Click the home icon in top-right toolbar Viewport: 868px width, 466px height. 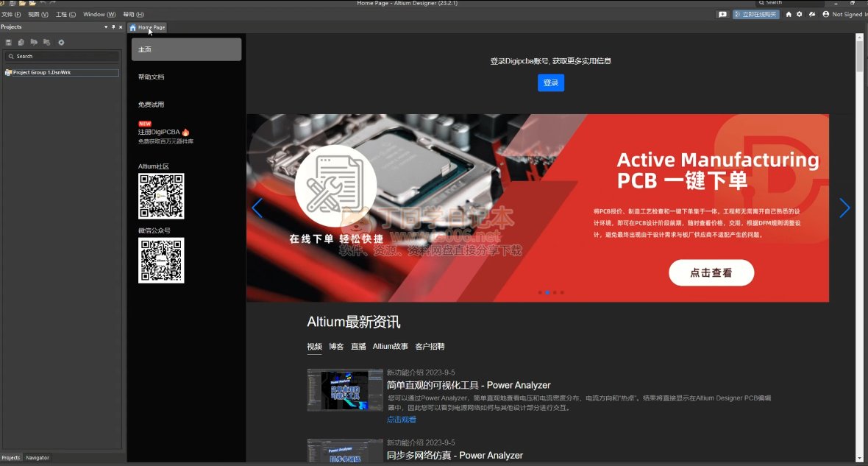point(789,14)
